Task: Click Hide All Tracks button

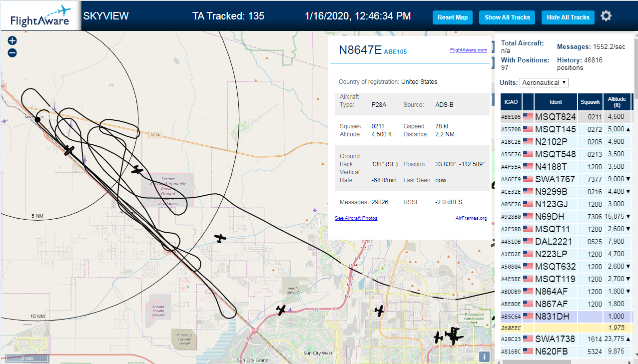Action: point(568,17)
